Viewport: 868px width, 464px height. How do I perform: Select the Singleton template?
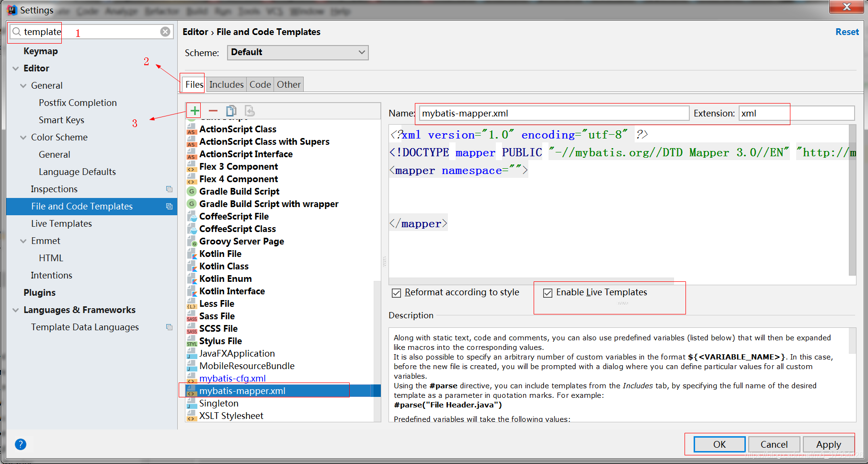(x=218, y=404)
